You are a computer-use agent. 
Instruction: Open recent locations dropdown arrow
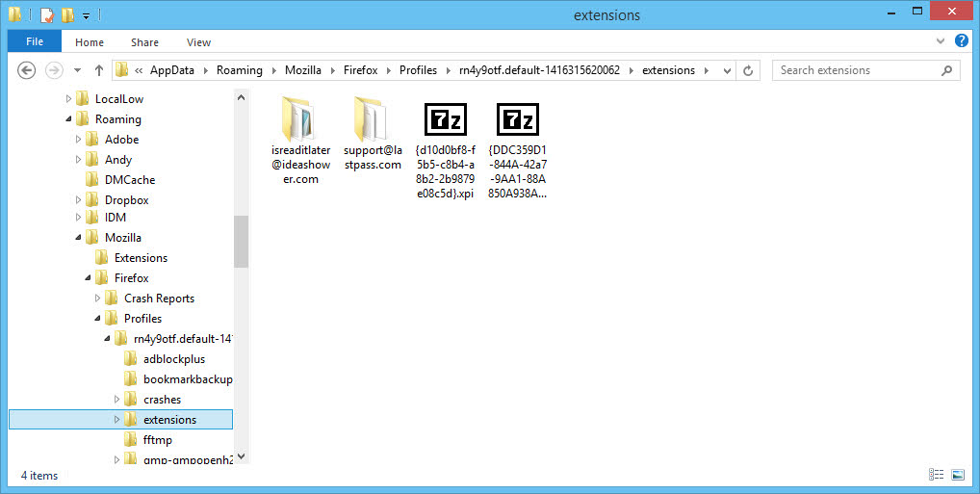pyautogui.click(x=78, y=70)
